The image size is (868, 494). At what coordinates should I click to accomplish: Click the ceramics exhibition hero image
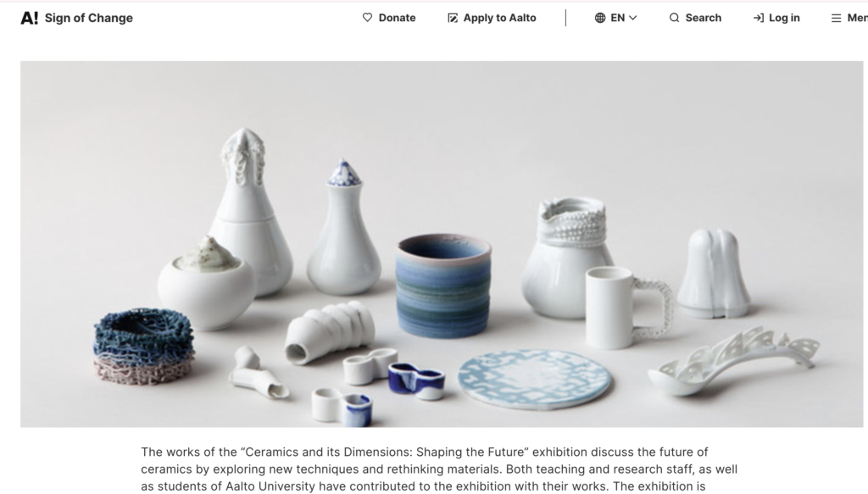tap(442, 244)
